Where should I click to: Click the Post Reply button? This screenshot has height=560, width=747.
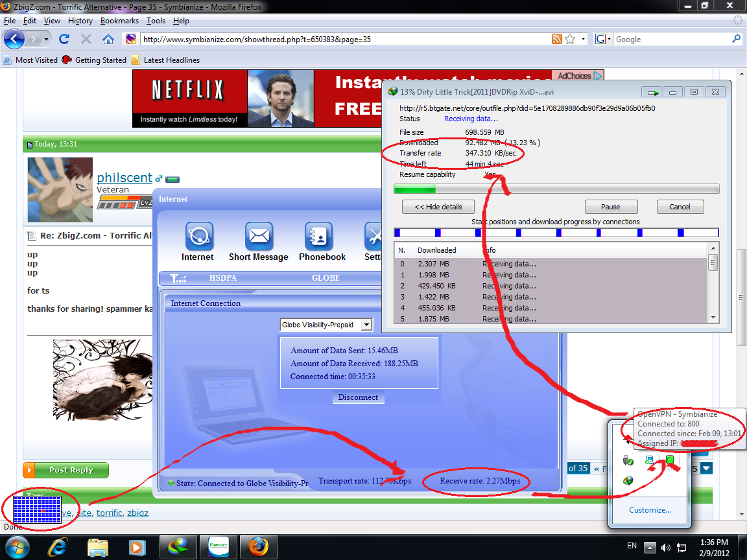(65, 470)
